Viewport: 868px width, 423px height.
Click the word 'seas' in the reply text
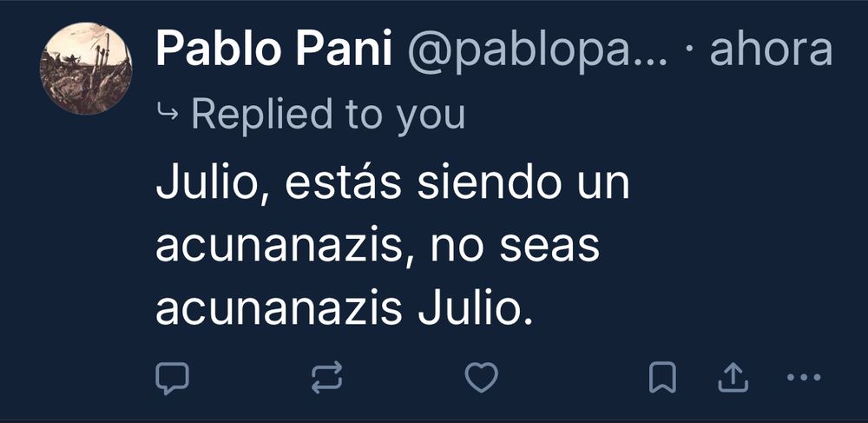[x=549, y=248]
